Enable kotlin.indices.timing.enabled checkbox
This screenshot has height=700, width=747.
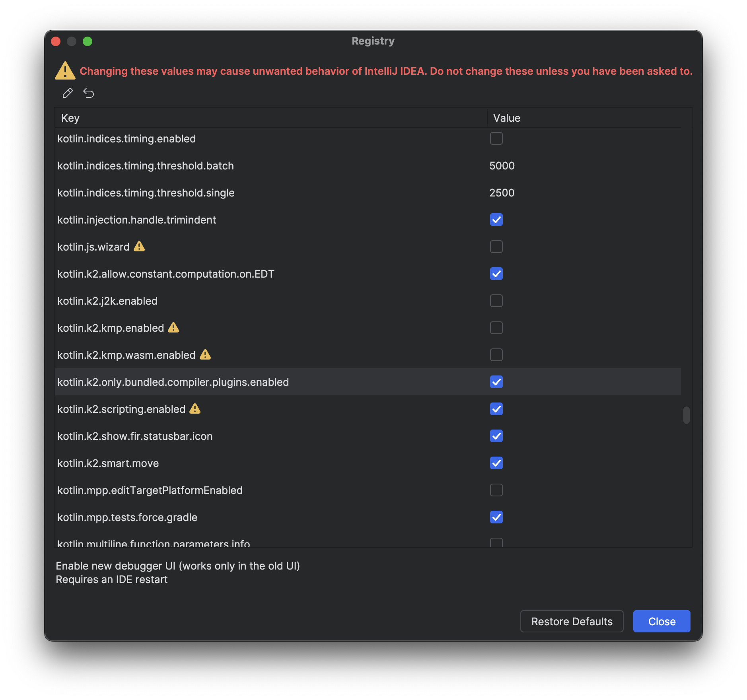pos(496,138)
